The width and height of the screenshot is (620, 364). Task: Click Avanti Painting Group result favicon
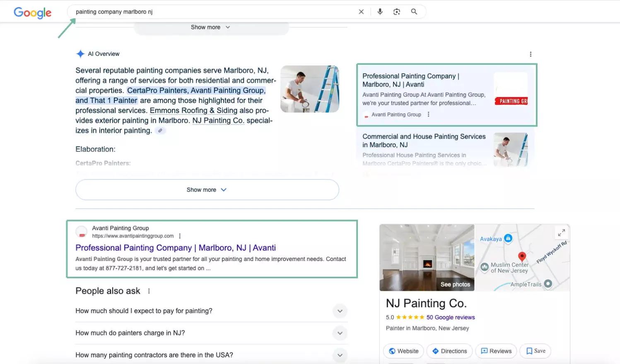pos(82,232)
